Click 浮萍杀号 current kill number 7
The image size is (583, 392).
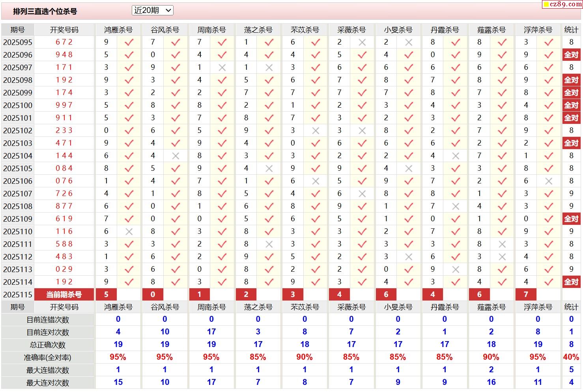[526, 295]
